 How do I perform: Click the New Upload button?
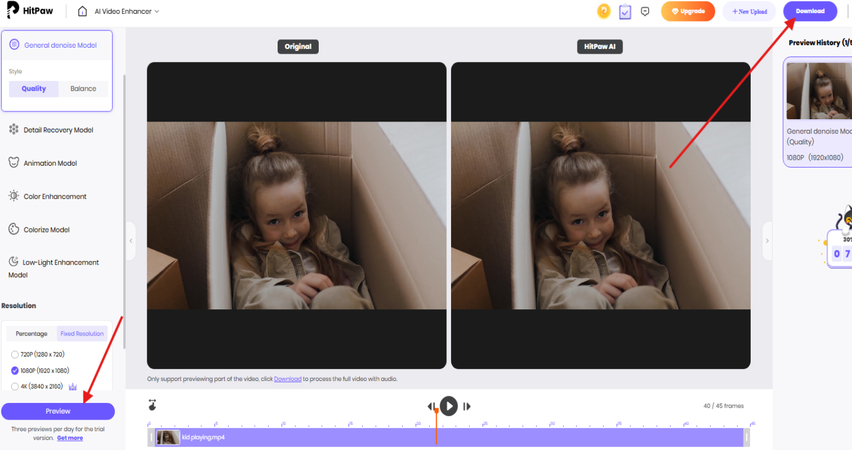[x=749, y=11]
